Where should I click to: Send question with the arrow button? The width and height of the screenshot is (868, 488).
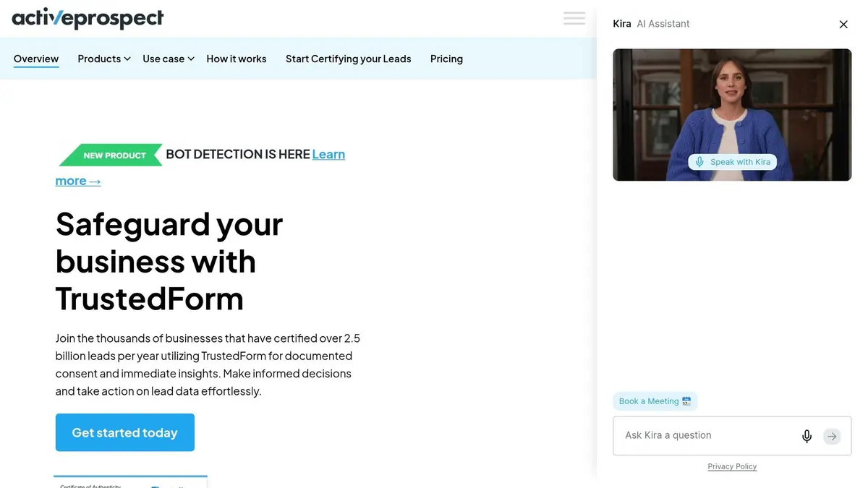click(x=832, y=436)
